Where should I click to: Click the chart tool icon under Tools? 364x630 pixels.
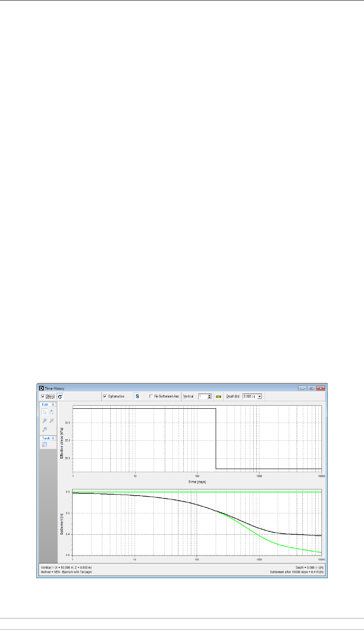click(x=44, y=444)
